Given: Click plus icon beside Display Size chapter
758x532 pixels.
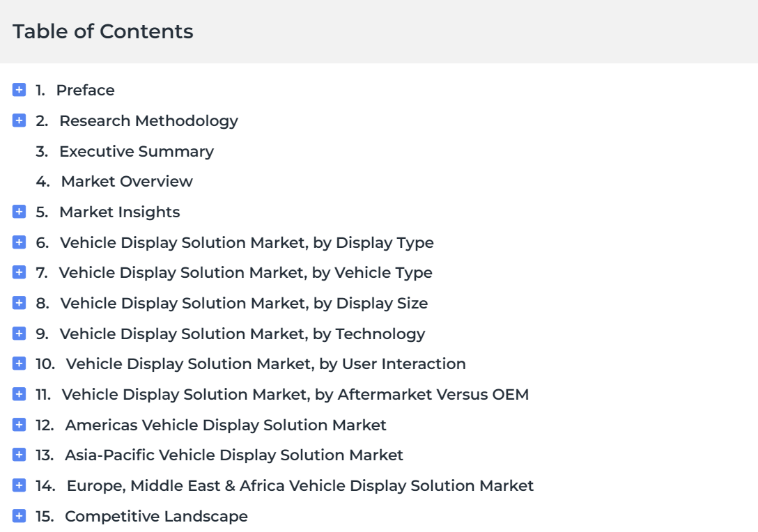Looking at the screenshot, I should pyautogui.click(x=19, y=303).
